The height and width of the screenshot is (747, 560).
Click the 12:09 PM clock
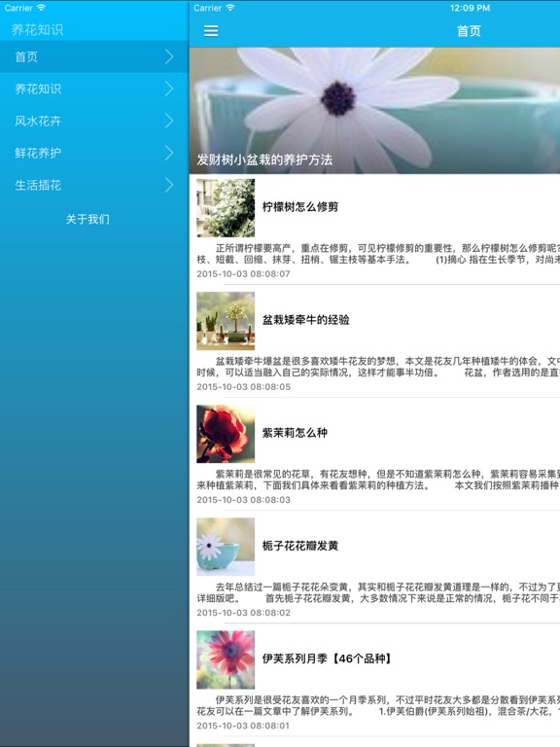point(470,8)
